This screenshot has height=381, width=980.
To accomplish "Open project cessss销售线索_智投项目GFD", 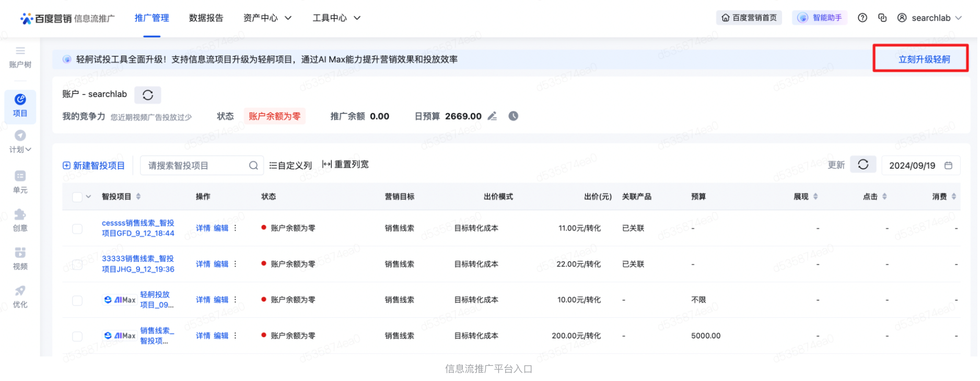I will [138, 229].
